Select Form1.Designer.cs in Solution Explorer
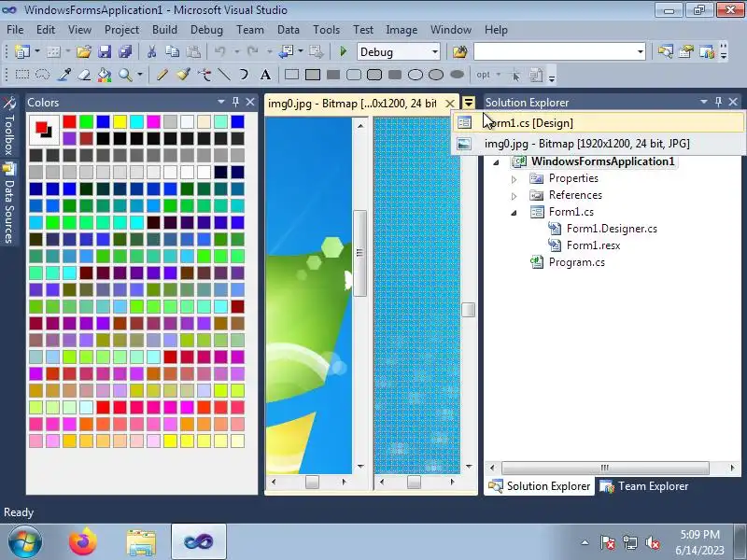Viewport: 747px width, 560px height. pyautogui.click(x=612, y=229)
